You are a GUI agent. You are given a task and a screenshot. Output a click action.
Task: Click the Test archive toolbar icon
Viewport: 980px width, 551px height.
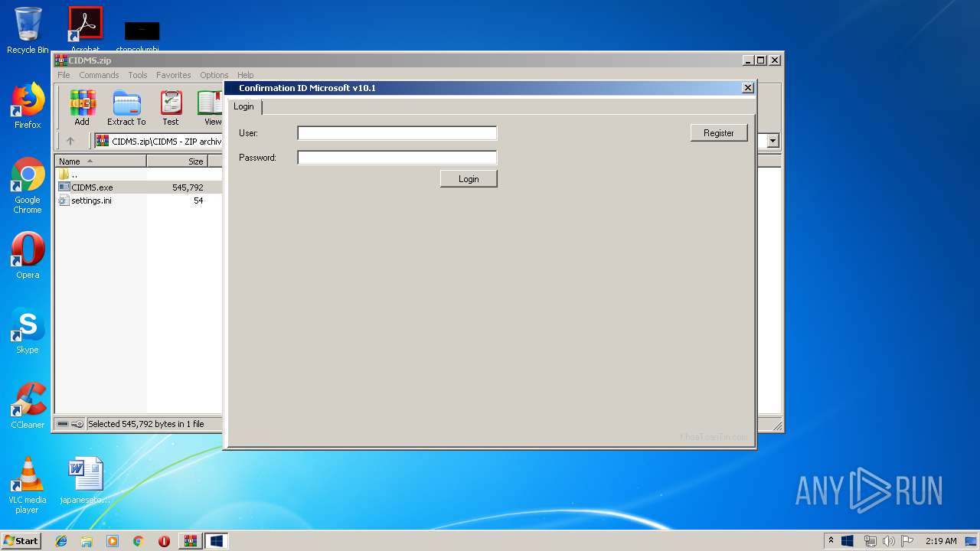click(x=171, y=108)
